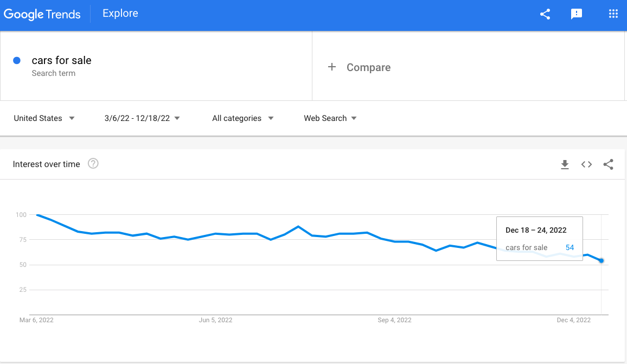This screenshot has height=364, width=627.
Task: Expand the All categories dropdown
Action: click(x=242, y=118)
